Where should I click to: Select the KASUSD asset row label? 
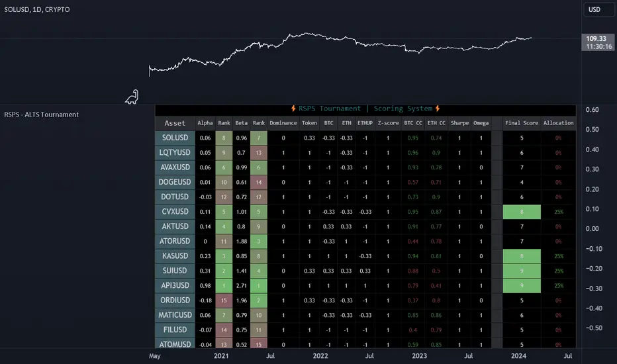click(x=175, y=256)
